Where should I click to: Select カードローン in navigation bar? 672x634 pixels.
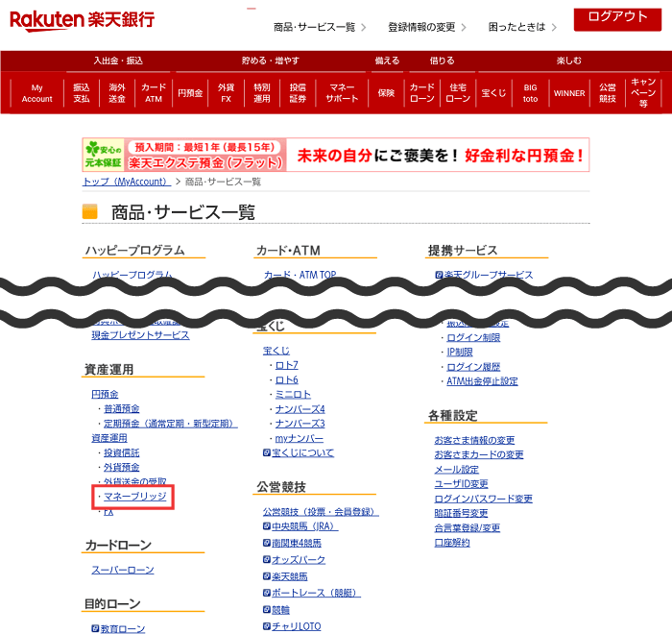(x=422, y=93)
